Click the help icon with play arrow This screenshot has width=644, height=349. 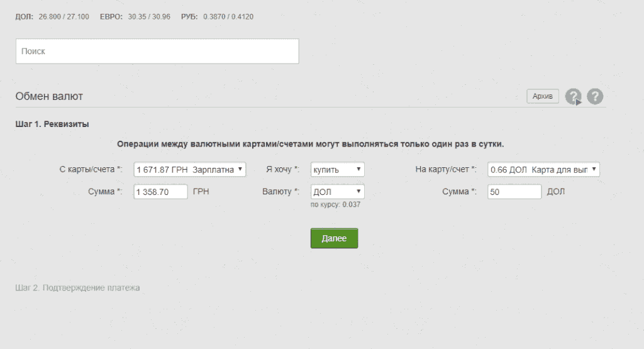(x=573, y=96)
